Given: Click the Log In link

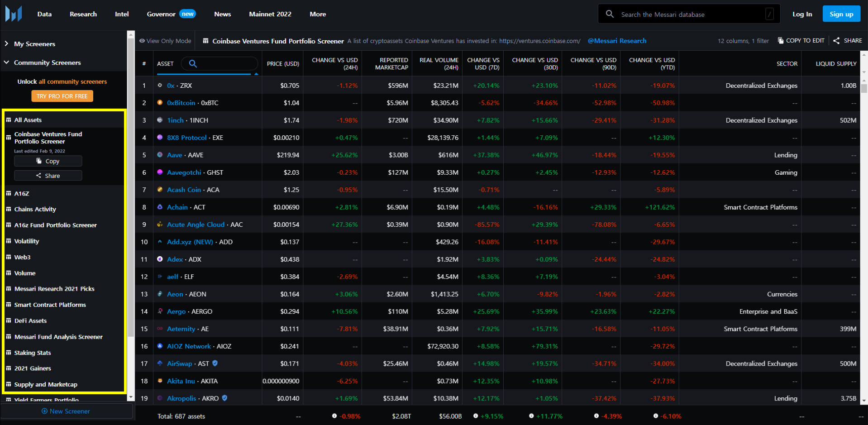Looking at the screenshot, I should (x=802, y=14).
